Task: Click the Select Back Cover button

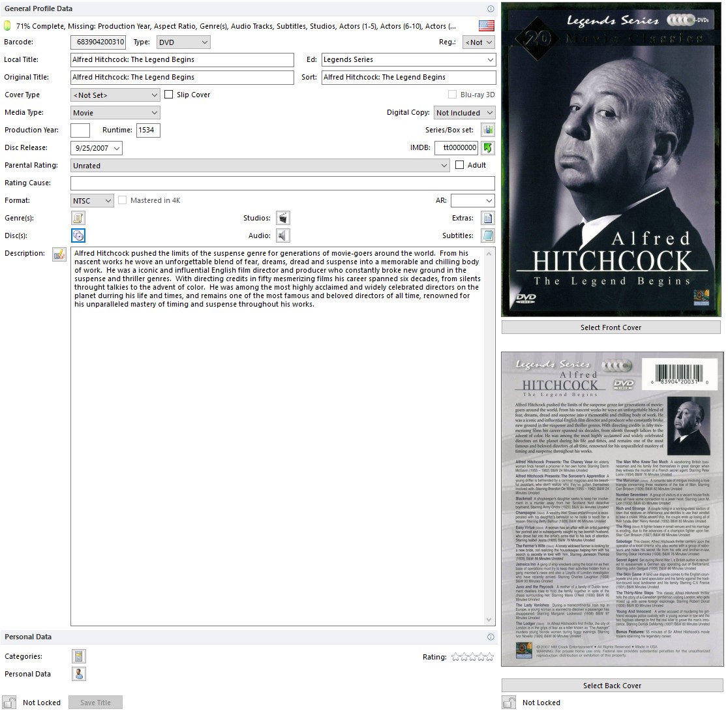Action: click(612, 686)
